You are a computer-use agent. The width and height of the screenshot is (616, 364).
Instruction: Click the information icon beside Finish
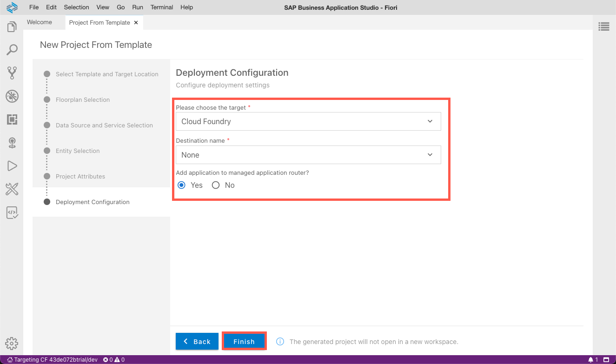(x=280, y=342)
